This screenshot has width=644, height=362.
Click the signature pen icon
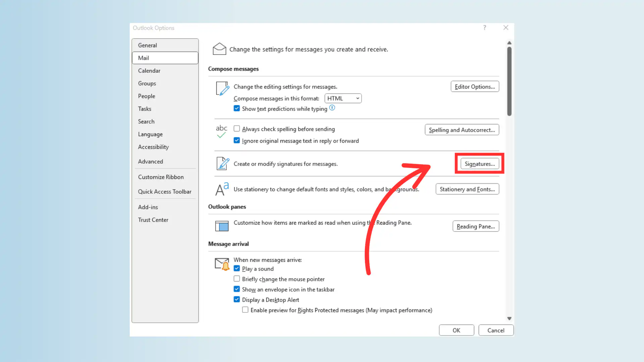tap(222, 164)
